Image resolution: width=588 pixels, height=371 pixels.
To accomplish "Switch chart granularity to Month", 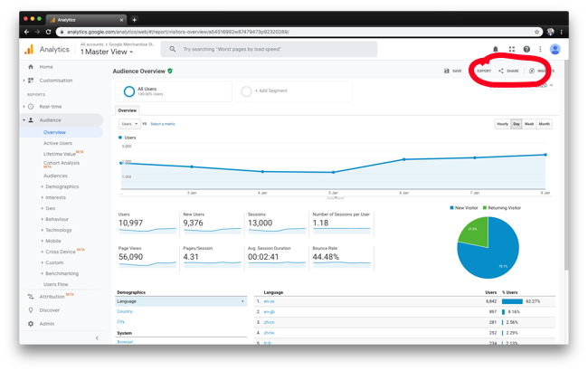I will point(544,124).
